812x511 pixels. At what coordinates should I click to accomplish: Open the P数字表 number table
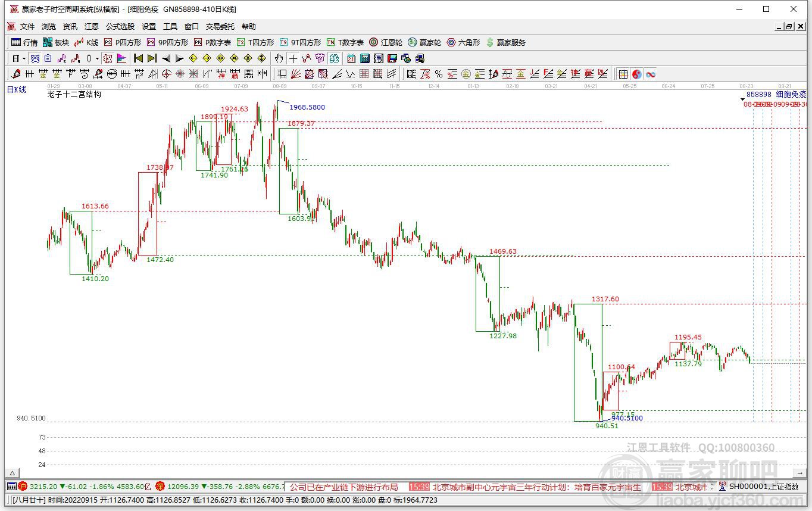pos(213,42)
